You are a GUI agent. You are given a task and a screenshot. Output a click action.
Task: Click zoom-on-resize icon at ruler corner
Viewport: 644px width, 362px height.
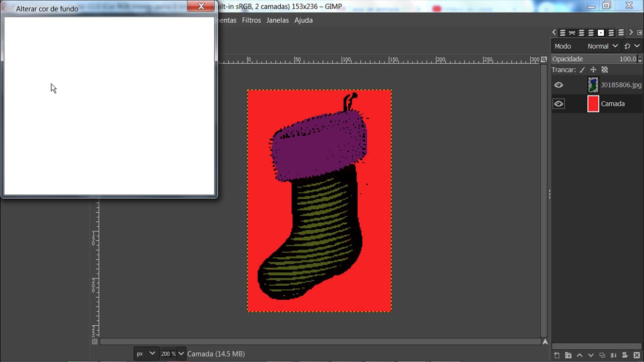click(x=545, y=59)
